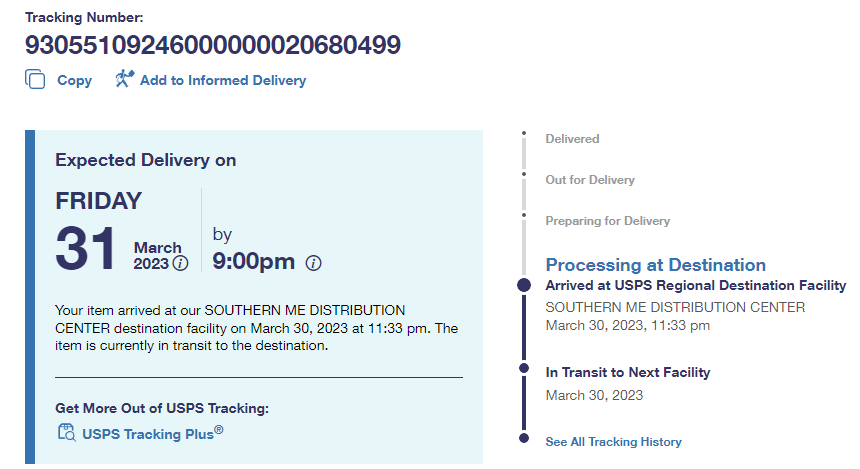Click the In Transit to Next Facility dot

523,370
